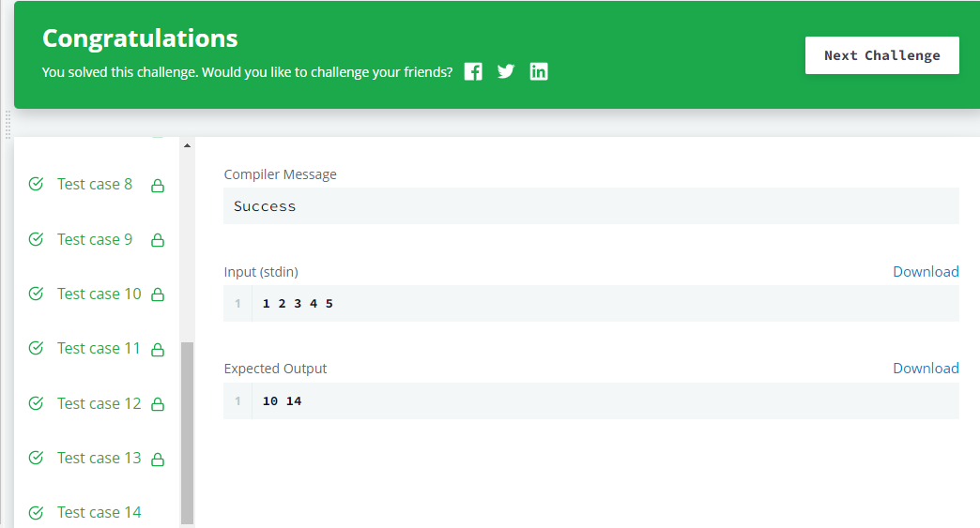The image size is (980, 528).
Task: Open Test case 10
Action: coord(99,294)
